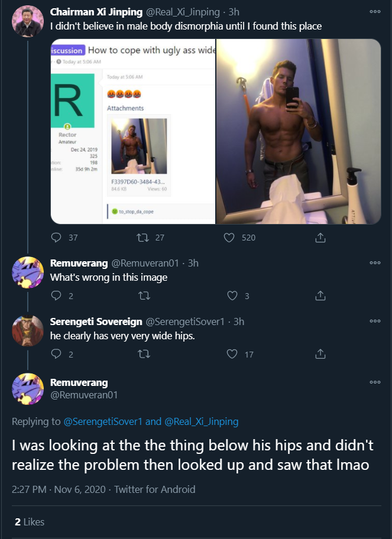Image resolution: width=392 pixels, height=539 pixels.
Task: Like Chairman Xi Jinping's tweet
Action: (x=229, y=237)
